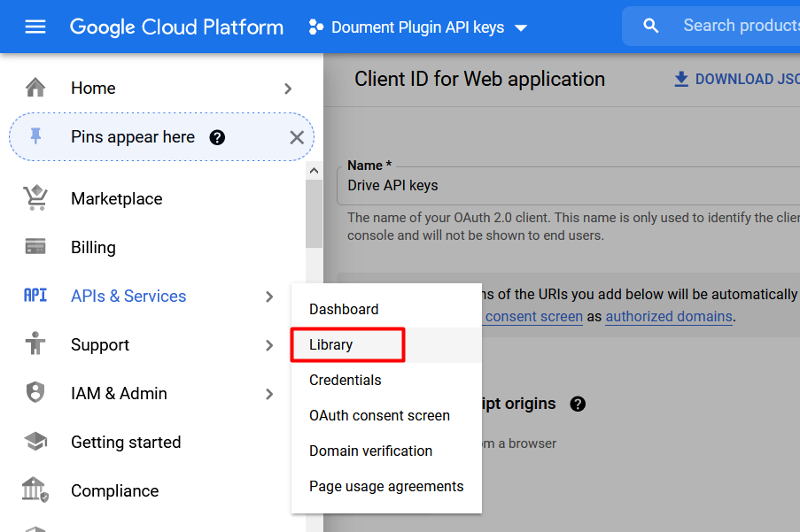Screen dimensions: 800x532
Task: Click the APIs & Services label
Action: (x=128, y=296)
